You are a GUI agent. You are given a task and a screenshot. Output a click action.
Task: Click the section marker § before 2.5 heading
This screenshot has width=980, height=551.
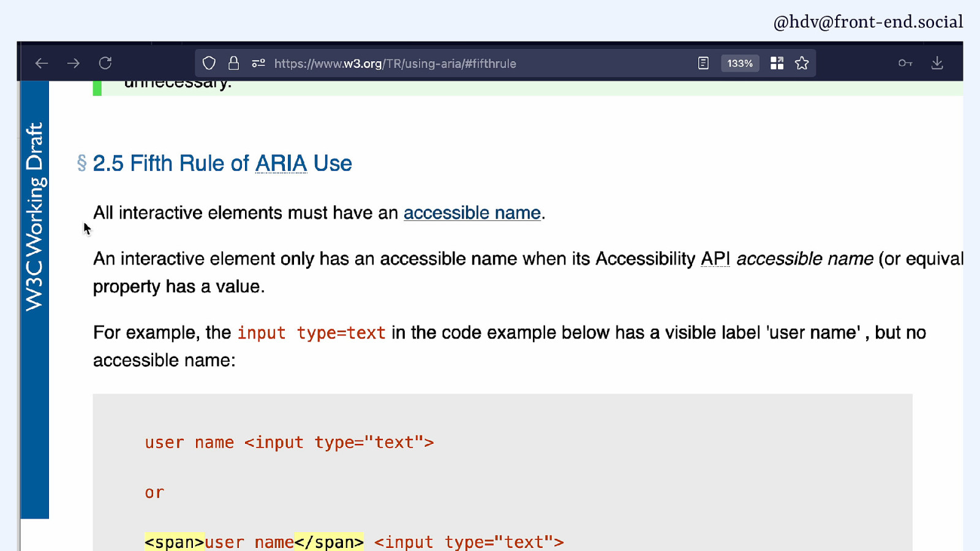pyautogui.click(x=82, y=163)
